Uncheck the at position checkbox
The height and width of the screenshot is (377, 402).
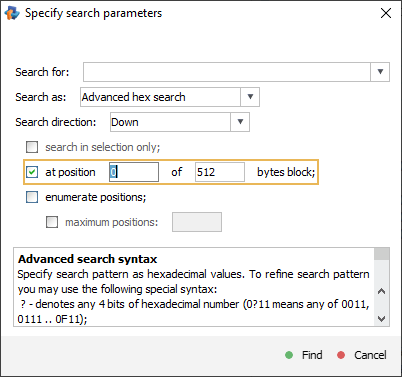point(32,172)
